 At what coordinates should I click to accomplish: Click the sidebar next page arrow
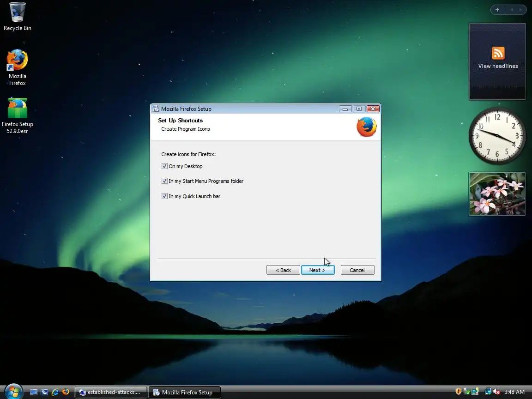(x=521, y=10)
